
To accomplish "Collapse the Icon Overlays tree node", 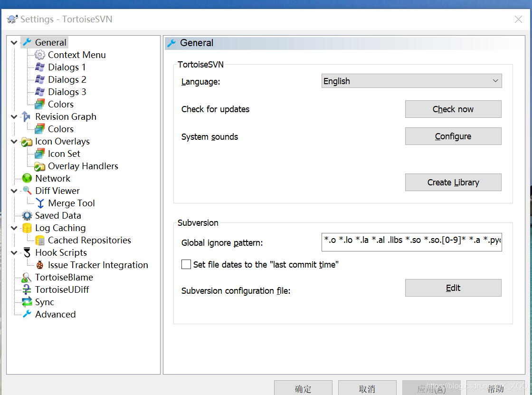I will pyautogui.click(x=14, y=141).
